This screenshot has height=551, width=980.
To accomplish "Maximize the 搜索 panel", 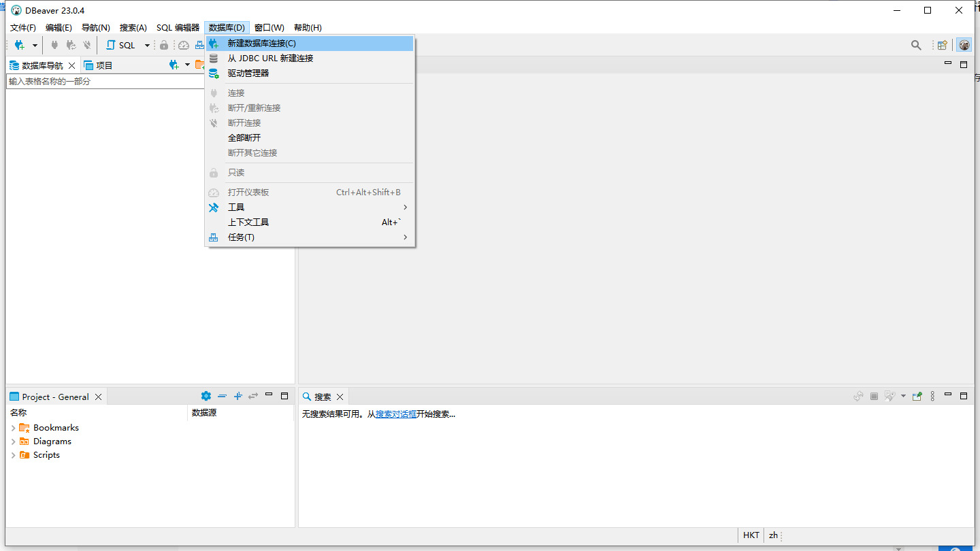I will pos(964,395).
